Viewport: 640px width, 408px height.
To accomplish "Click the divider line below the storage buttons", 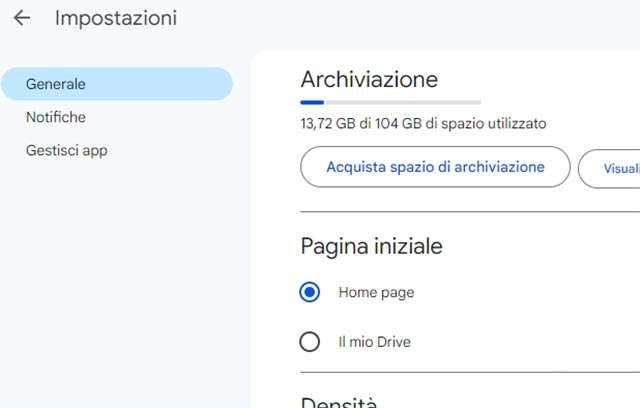I will point(470,212).
